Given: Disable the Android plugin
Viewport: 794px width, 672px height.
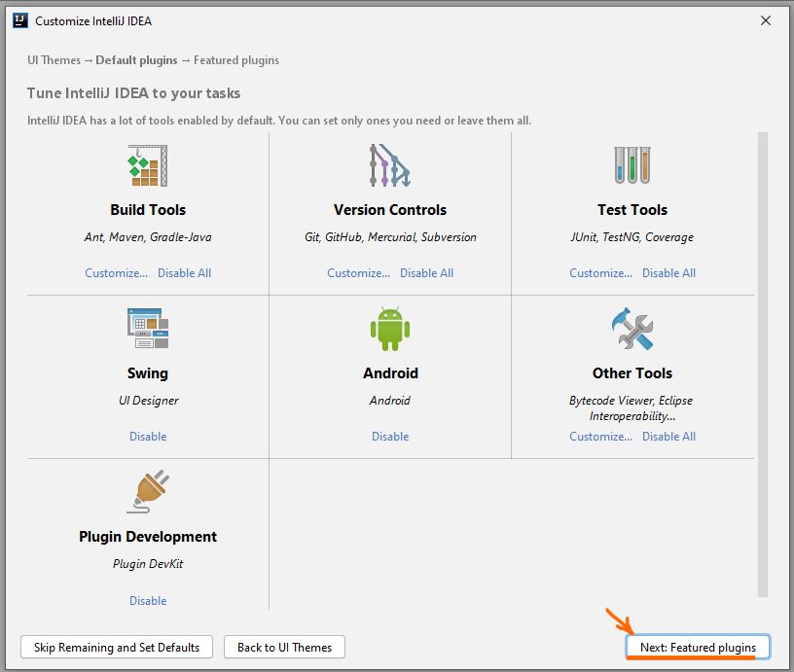Looking at the screenshot, I should [x=390, y=437].
